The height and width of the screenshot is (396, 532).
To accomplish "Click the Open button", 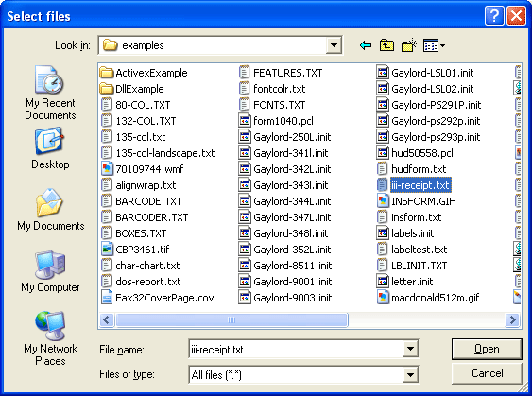I will pyautogui.click(x=487, y=349).
